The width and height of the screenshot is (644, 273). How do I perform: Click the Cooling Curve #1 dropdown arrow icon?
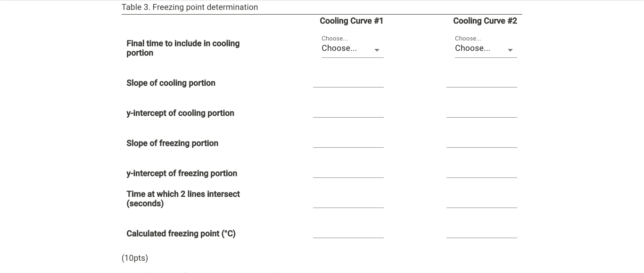pyautogui.click(x=377, y=50)
